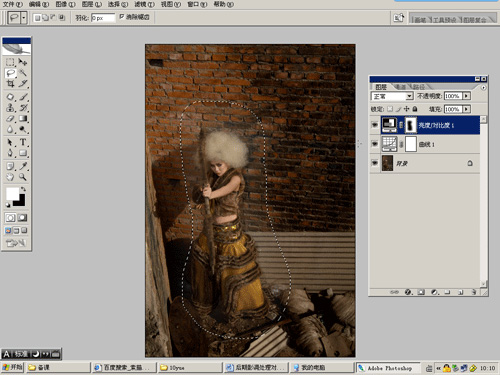Select the Magic Wand tool

pos(23,73)
